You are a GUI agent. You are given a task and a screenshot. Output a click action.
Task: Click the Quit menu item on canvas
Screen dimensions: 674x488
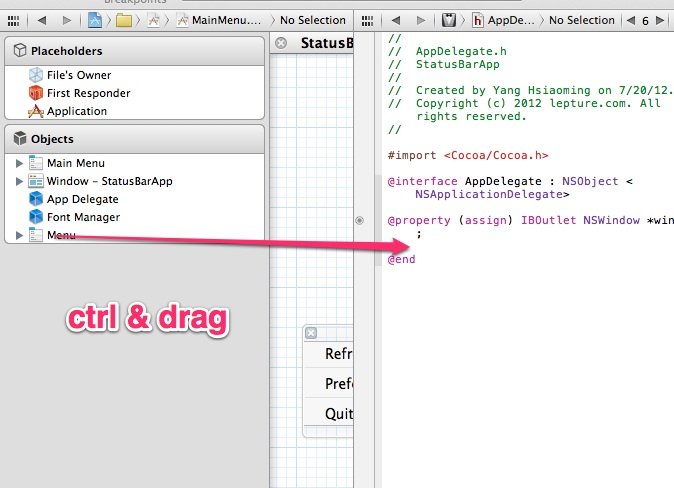(329, 413)
